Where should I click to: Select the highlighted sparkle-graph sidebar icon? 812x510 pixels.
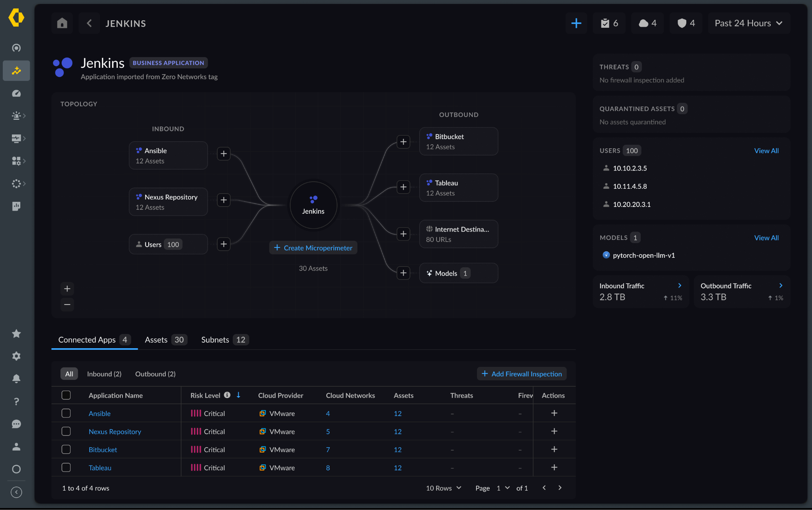(16, 71)
